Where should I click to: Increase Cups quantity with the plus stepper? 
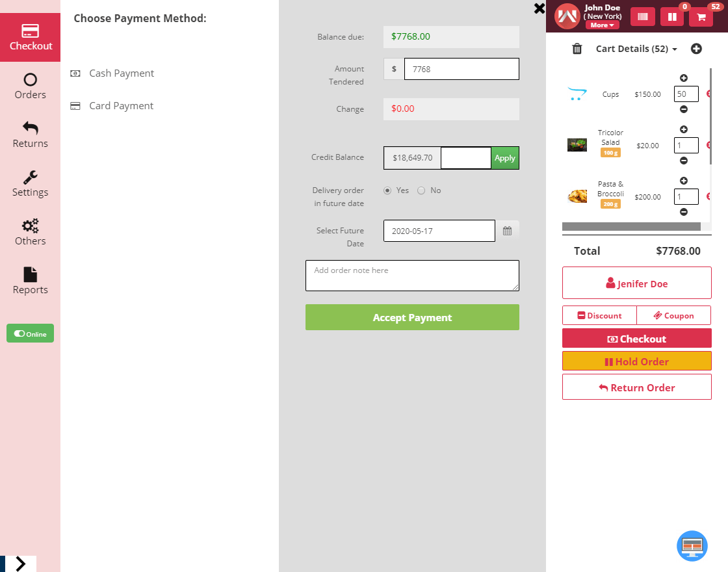(683, 77)
